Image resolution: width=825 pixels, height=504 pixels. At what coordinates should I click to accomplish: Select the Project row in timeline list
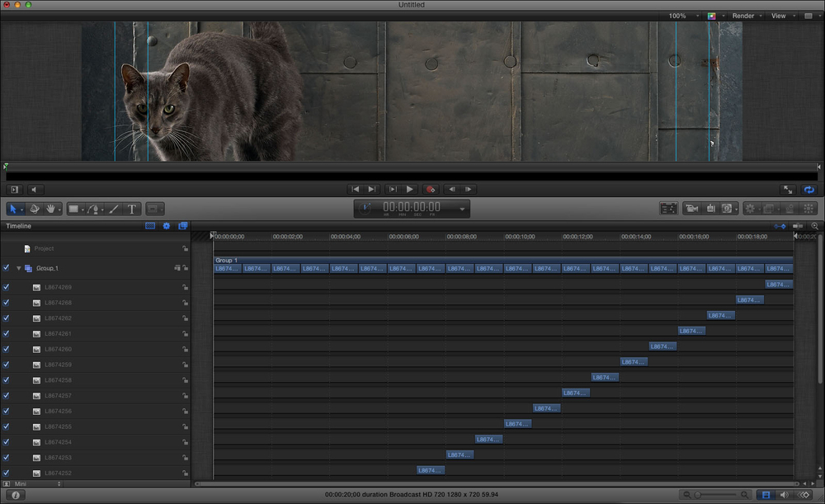pos(45,248)
